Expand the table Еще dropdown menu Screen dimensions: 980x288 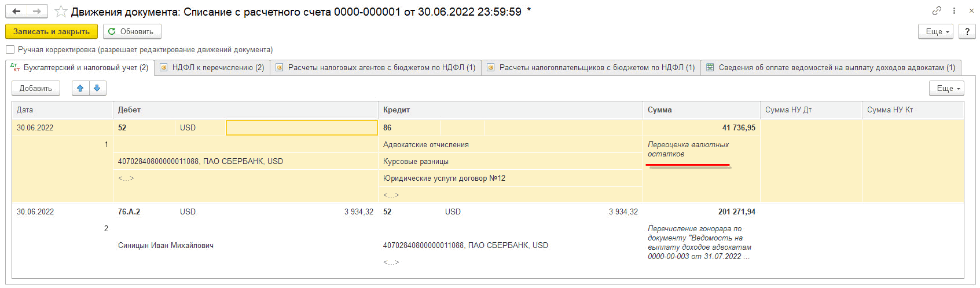point(946,88)
